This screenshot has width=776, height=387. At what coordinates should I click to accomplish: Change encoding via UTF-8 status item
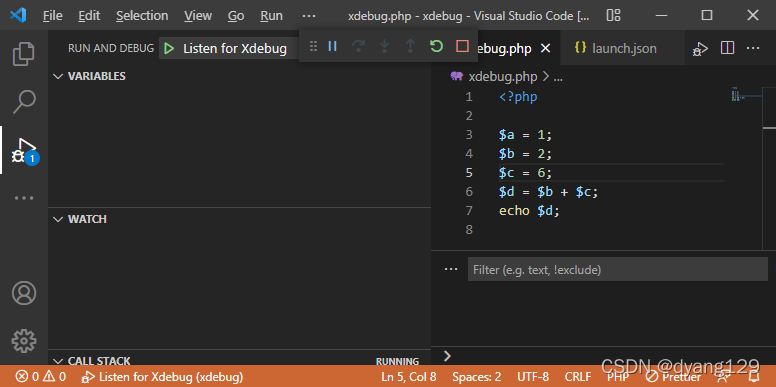coord(533,377)
